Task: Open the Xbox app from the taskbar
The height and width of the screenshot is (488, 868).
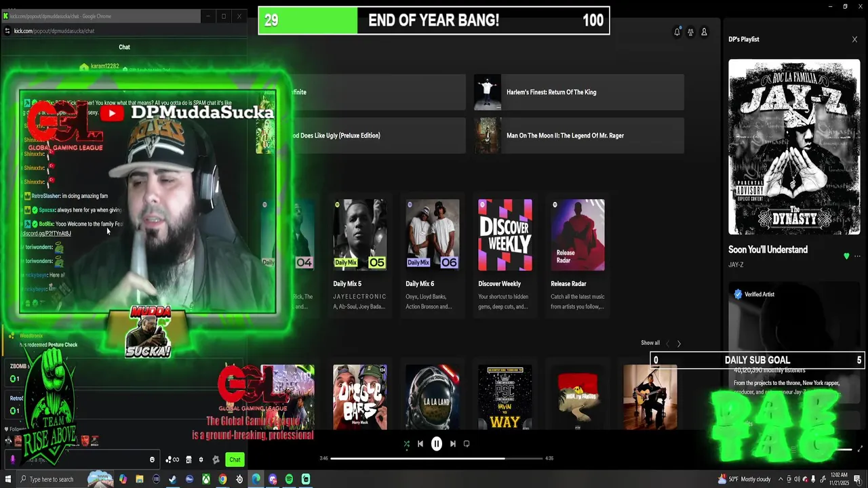Action: (206, 479)
